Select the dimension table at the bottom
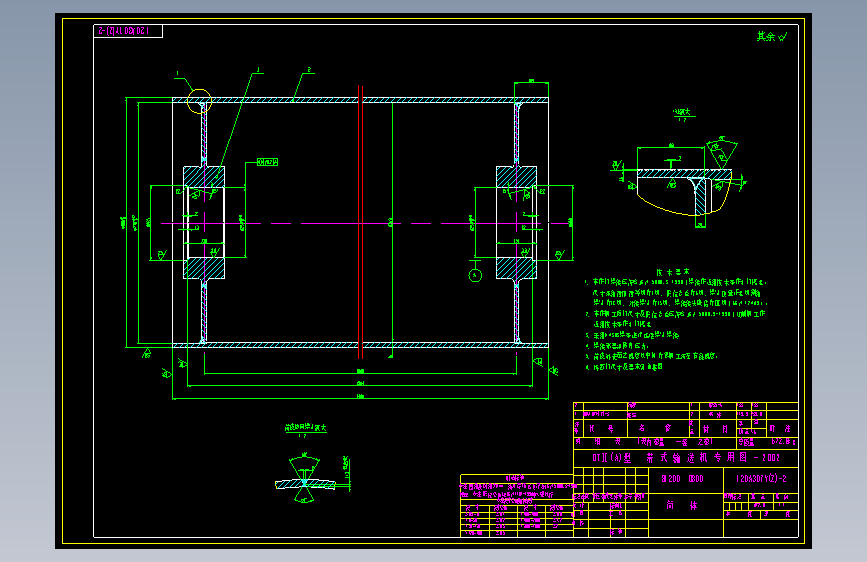Viewport: 867px width, 562px height. [516, 506]
